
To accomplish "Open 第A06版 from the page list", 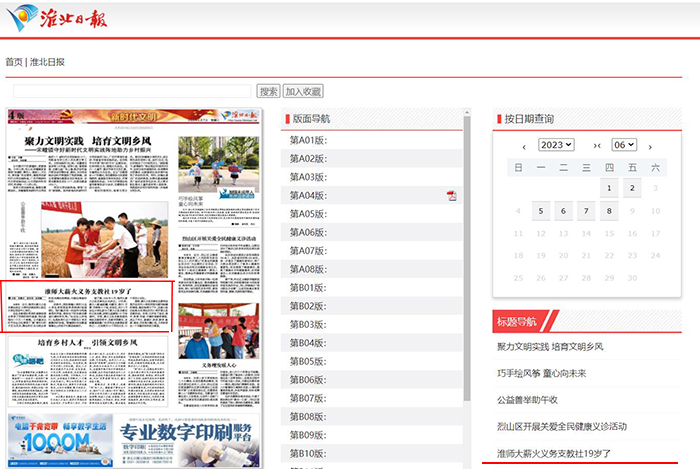I will click(x=308, y=232).
